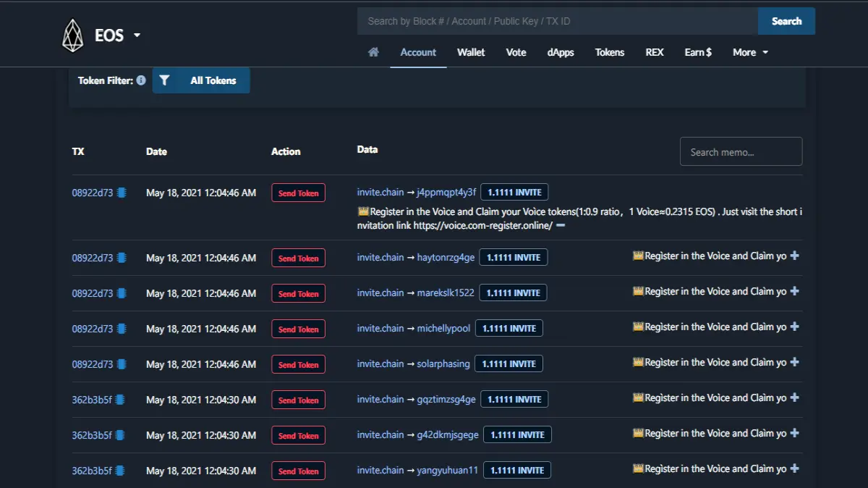Expand the More menu
This screenshot has height=488, width=868.
click(x=750, y=52)
